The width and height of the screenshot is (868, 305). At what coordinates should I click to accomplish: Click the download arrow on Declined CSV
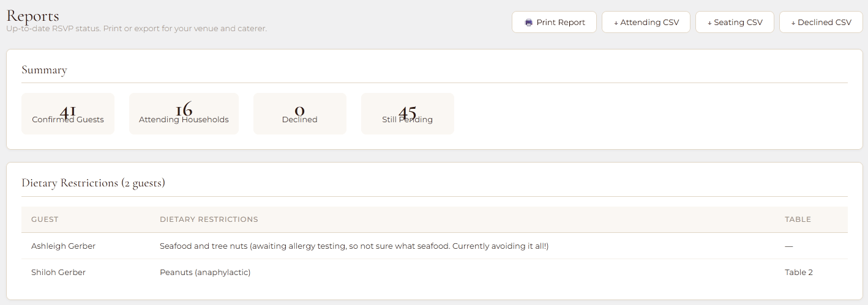[793, 23]
